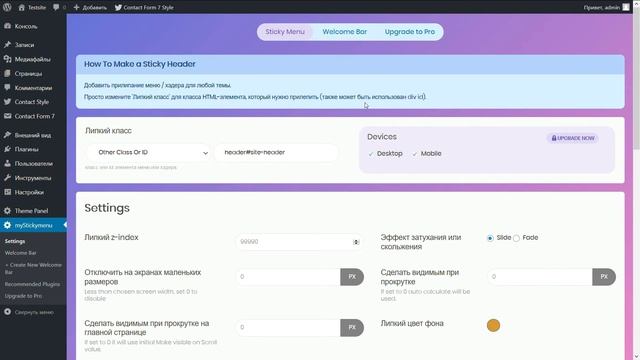
Task: Click the Настройки settings icon
Action: click(7, 192)
